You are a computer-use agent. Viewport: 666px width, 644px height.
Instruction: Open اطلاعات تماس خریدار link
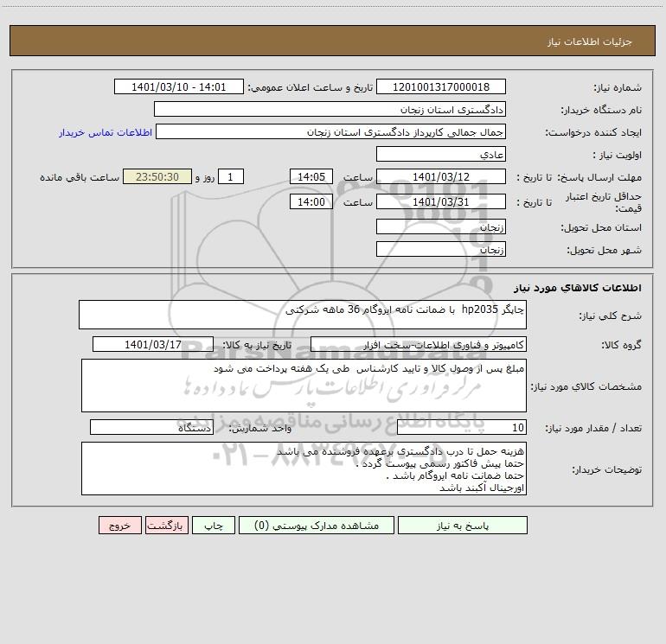pos(106,132)
